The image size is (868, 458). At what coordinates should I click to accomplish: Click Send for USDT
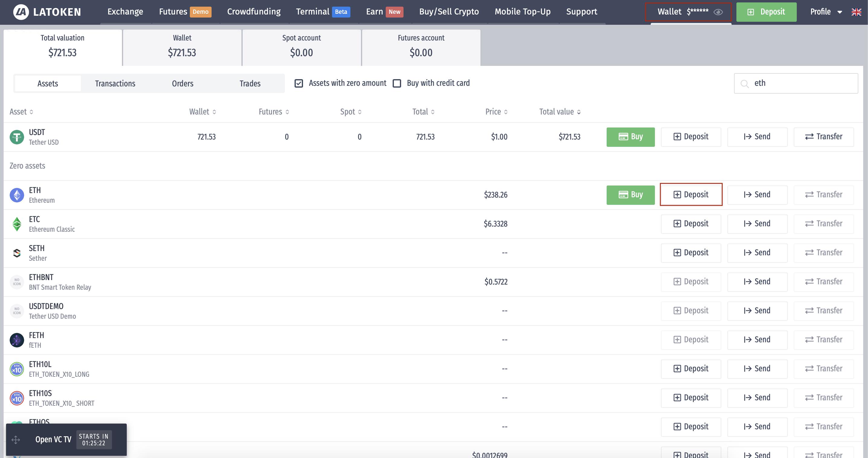(757, 137)
